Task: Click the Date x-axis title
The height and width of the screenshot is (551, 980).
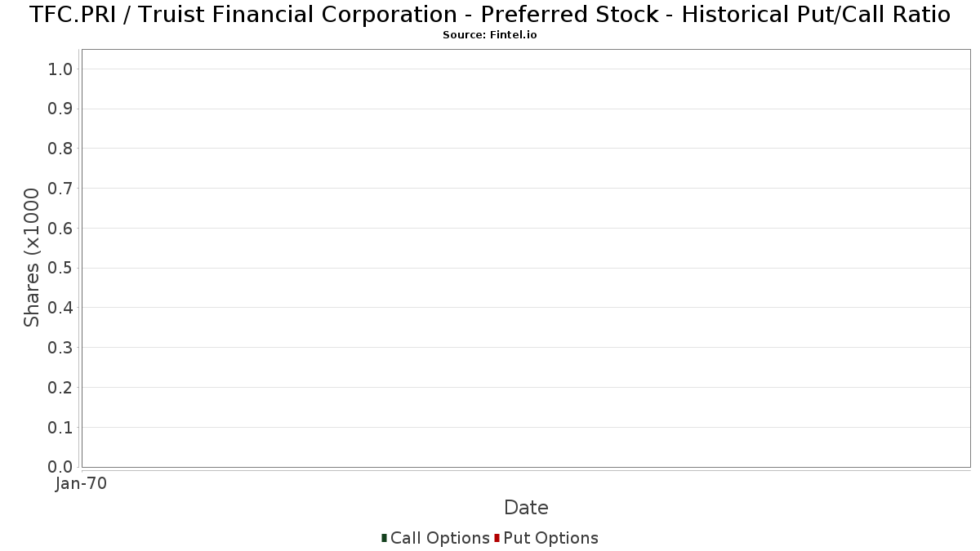Action: point(526,508)
